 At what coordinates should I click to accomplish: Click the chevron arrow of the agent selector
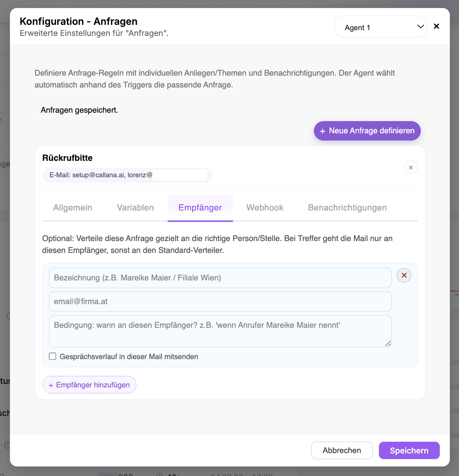[420, 27]
